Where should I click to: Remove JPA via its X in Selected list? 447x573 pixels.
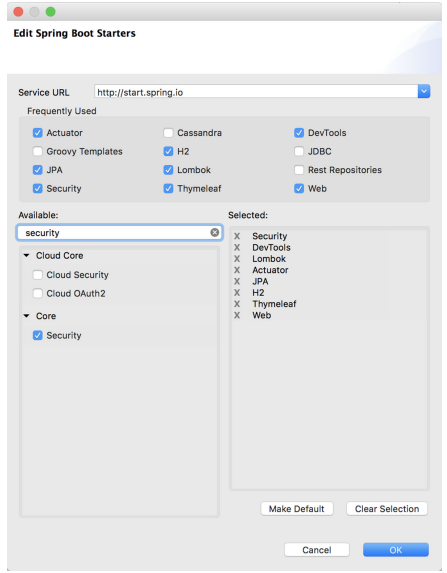(x=237, y=281)
